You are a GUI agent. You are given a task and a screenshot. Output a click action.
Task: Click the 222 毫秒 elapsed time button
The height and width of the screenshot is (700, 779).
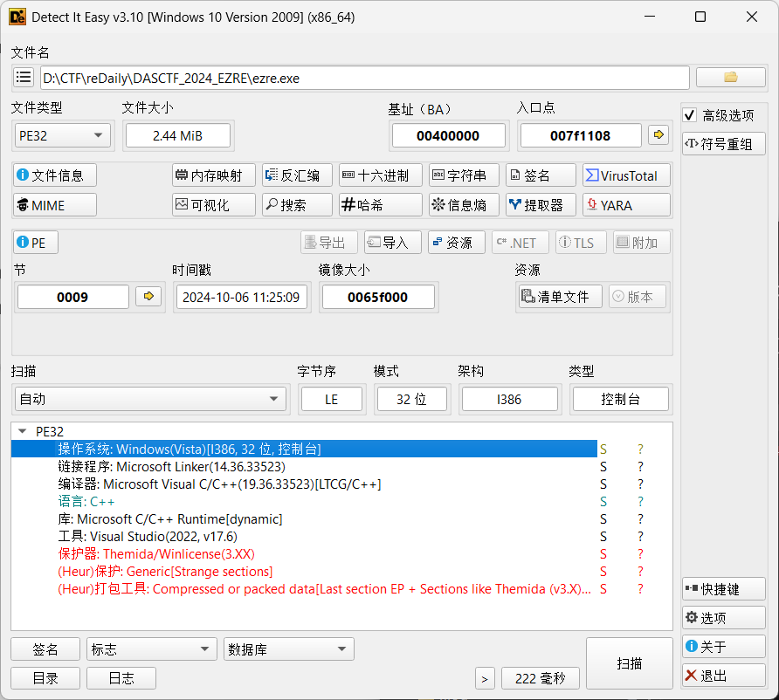click(541, 679)
